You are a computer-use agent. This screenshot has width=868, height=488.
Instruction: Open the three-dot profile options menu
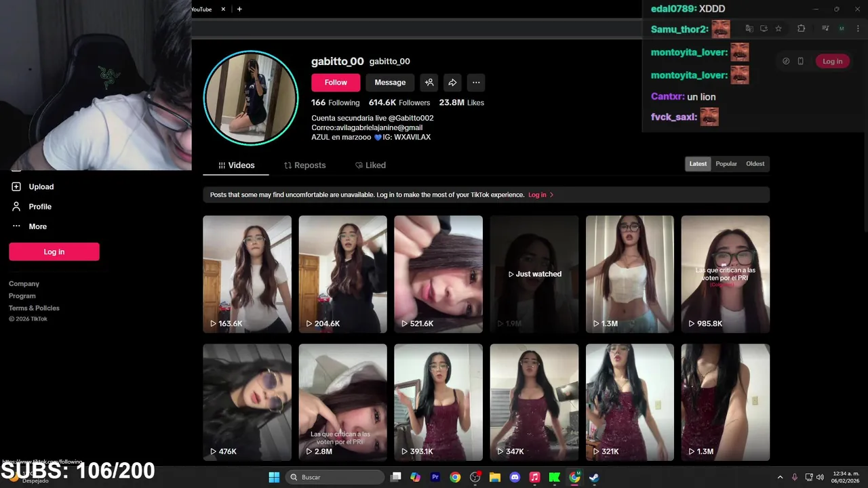pos(476,83)
